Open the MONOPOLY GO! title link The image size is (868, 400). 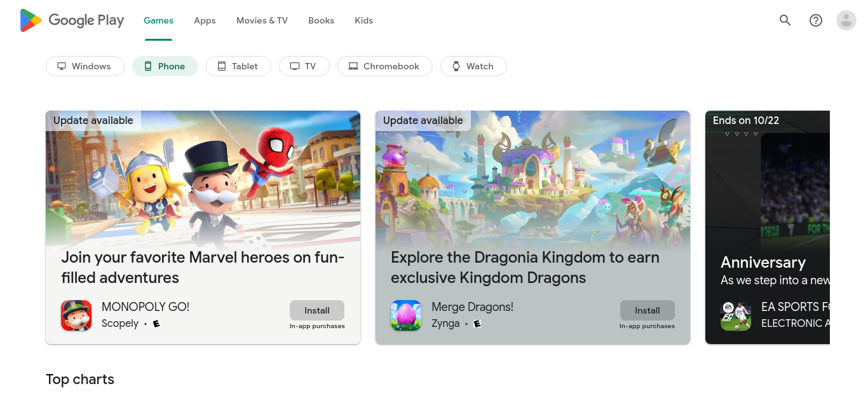(146, 307)
